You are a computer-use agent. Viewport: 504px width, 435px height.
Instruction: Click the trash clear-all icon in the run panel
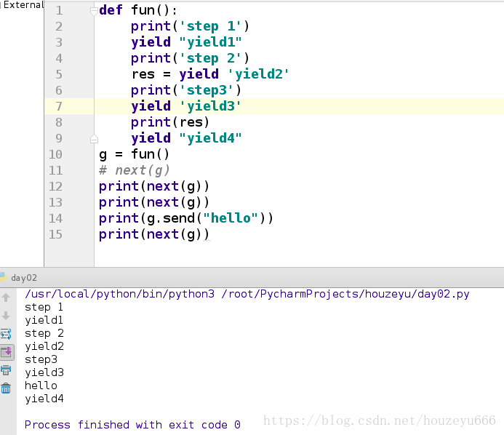tap(6, 388)
